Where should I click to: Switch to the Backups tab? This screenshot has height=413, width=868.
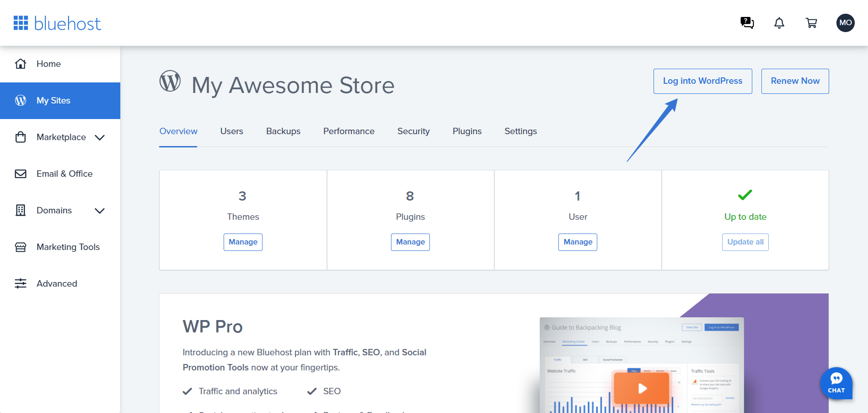click(283, 131)
